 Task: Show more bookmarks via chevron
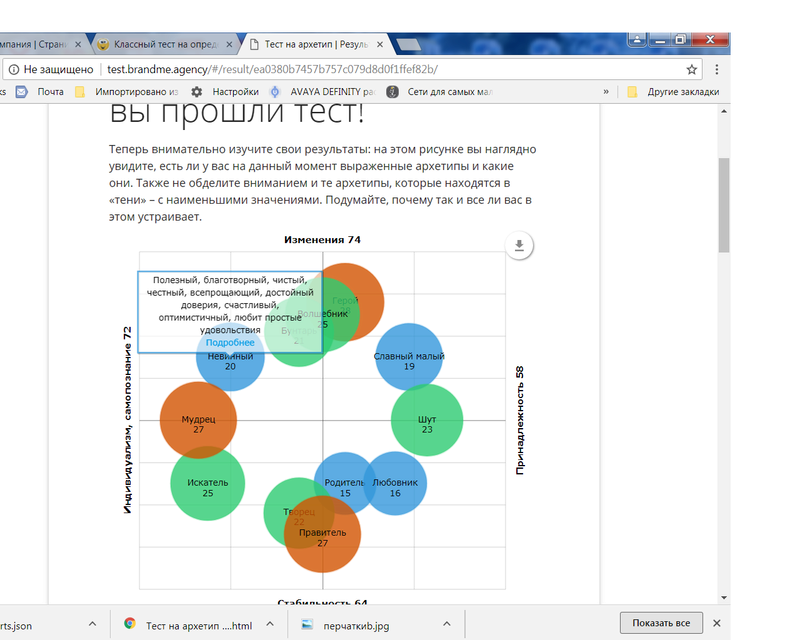(x=606, y=92)
